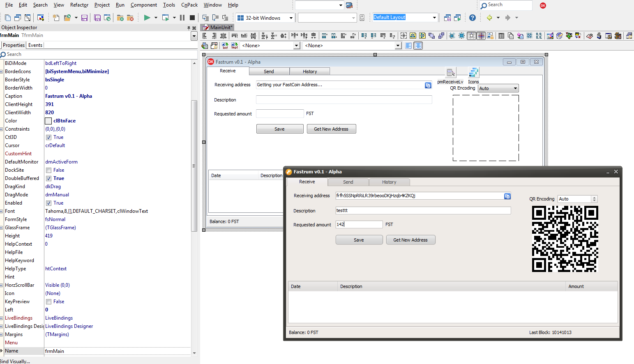Screen dimensions: 634x364
Task: Click the gray Forward navigation arrow
Action: point(508,18)
